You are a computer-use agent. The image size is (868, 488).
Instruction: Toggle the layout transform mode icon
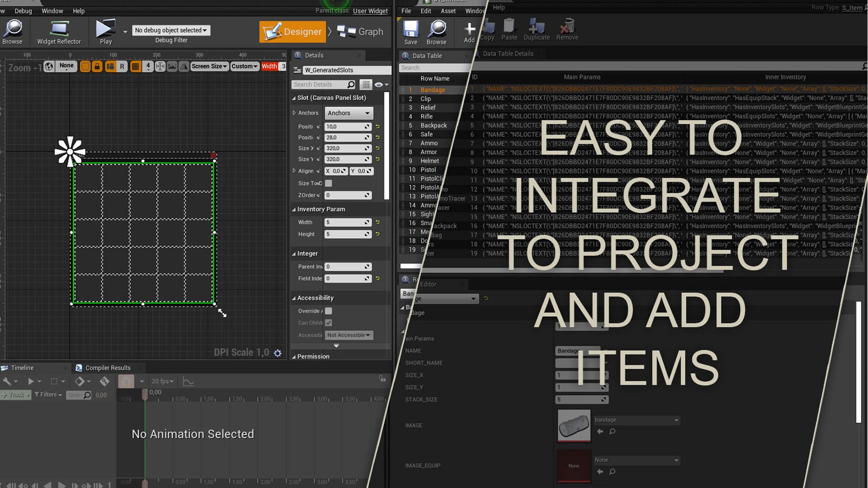[x=110, y=66]
